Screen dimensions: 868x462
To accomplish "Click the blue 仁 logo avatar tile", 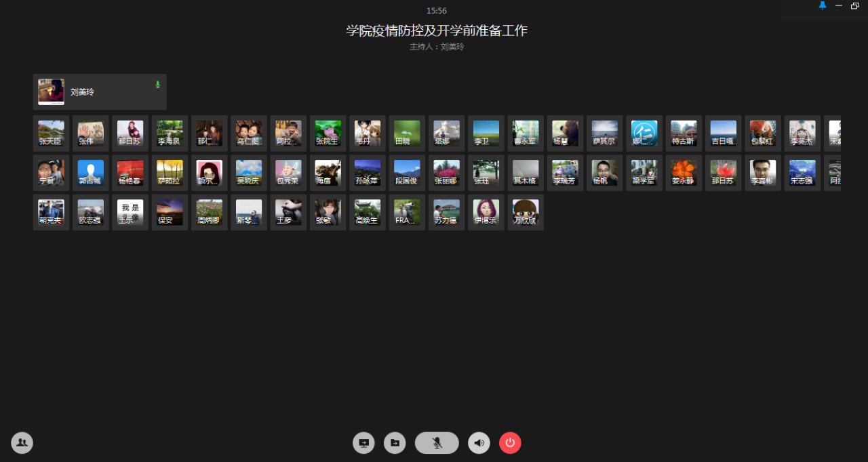I will pos(644,133).
